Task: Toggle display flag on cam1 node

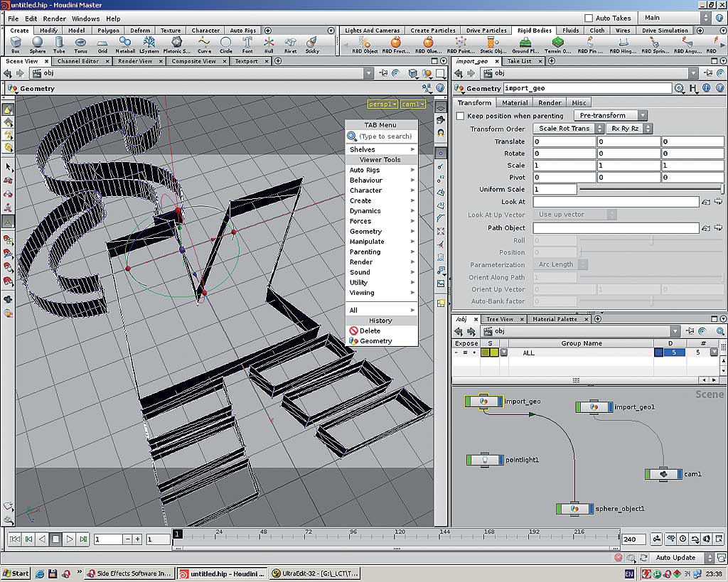Action: [x=680, y=474]
